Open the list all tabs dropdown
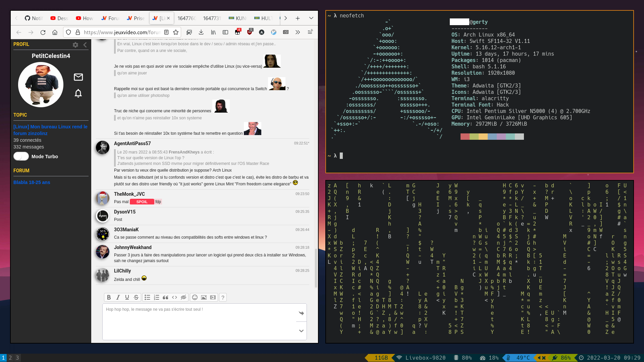 pos(311,18)
